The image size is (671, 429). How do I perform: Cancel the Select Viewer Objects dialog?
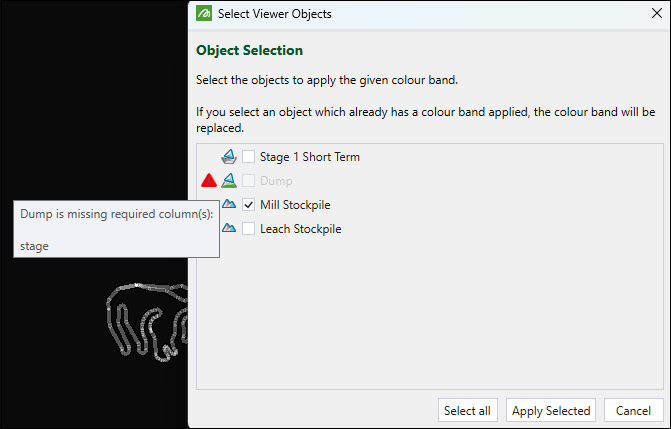pyautogui.click(x=633, y=410)
